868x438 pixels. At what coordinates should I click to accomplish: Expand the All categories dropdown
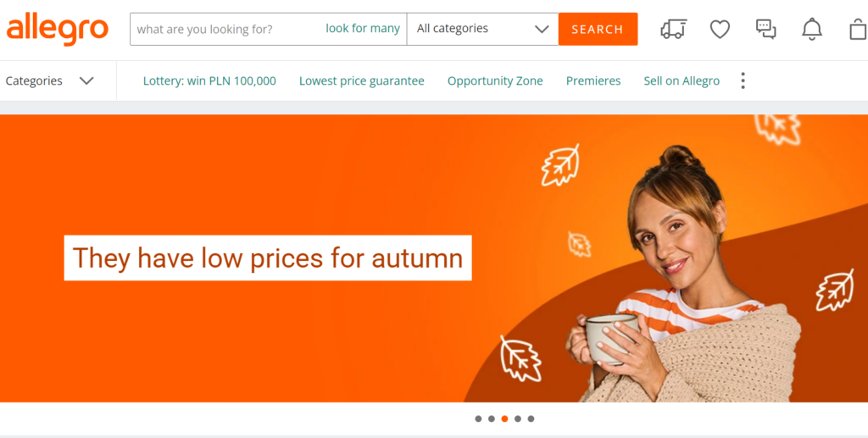(482, 29)
